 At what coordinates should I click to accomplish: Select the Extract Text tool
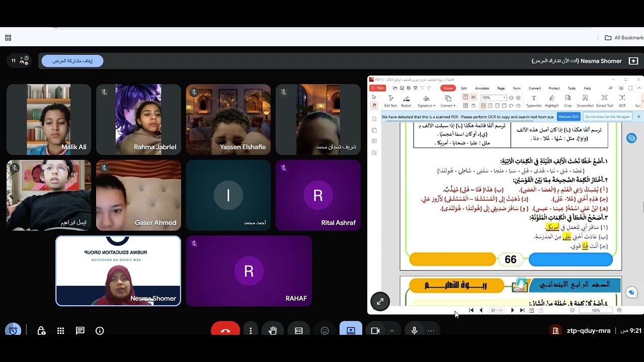point(605,101)
